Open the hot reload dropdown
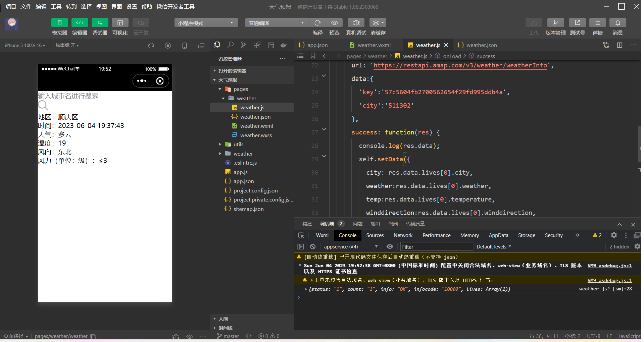The height and width of the screenshot is (342, 644). [x=67, y=45]
